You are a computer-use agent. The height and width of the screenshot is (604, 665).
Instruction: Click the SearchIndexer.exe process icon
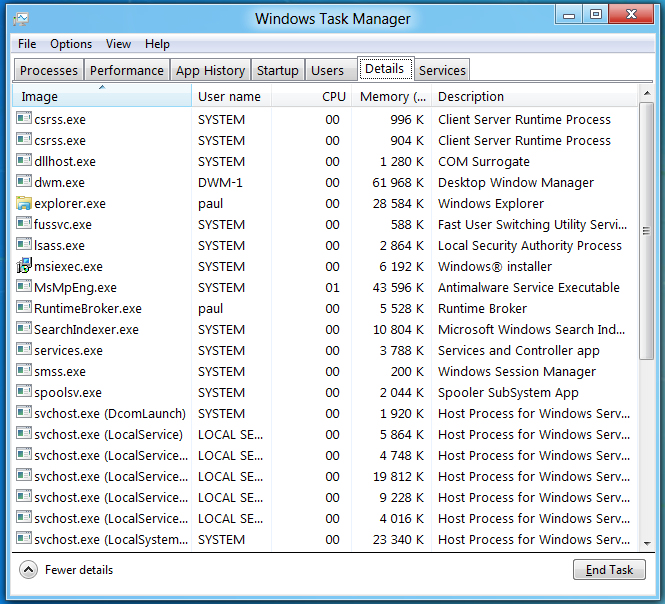(24, 328)
